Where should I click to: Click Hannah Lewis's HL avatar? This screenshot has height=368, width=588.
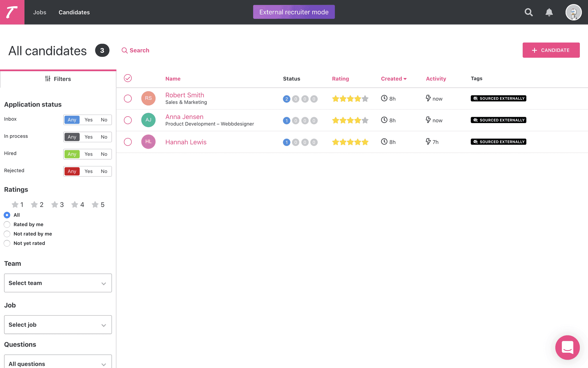(148, 142)
